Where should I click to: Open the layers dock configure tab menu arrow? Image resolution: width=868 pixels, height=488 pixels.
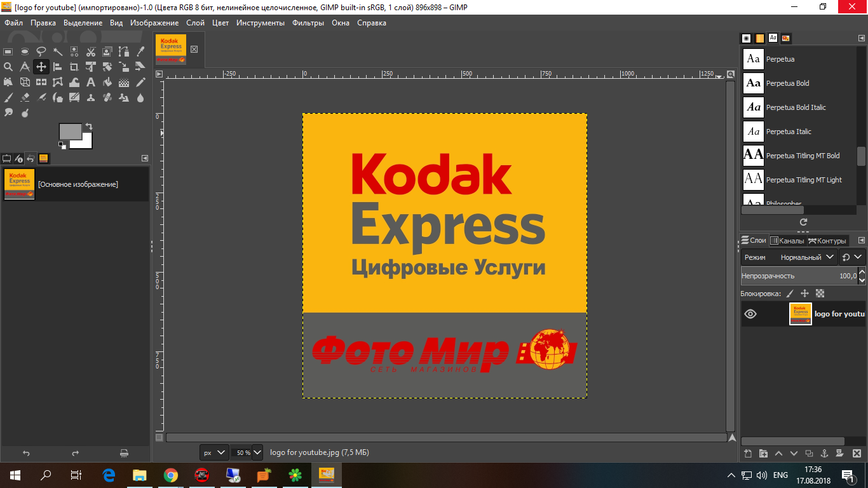[862, 240]
